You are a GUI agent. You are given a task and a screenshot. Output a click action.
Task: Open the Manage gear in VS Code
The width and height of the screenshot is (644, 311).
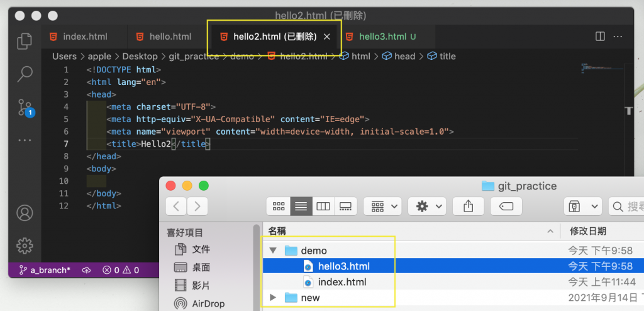[25, 246]
